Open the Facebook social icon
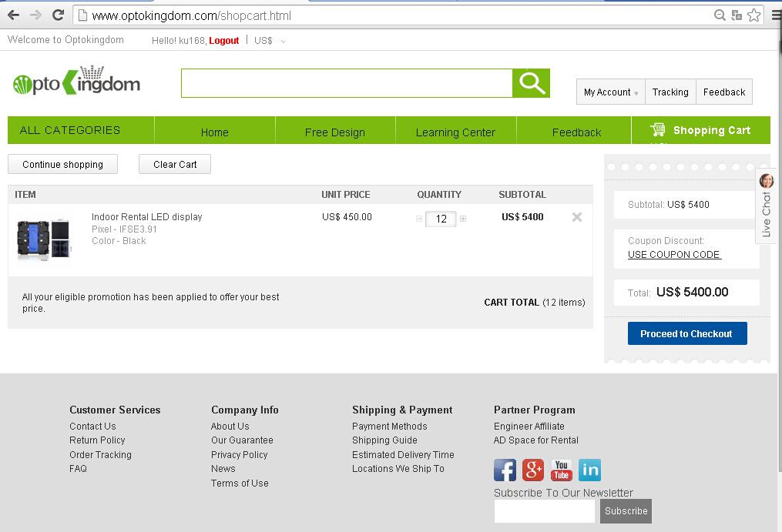This screenshot has height=532, width=782. (505, 470)
